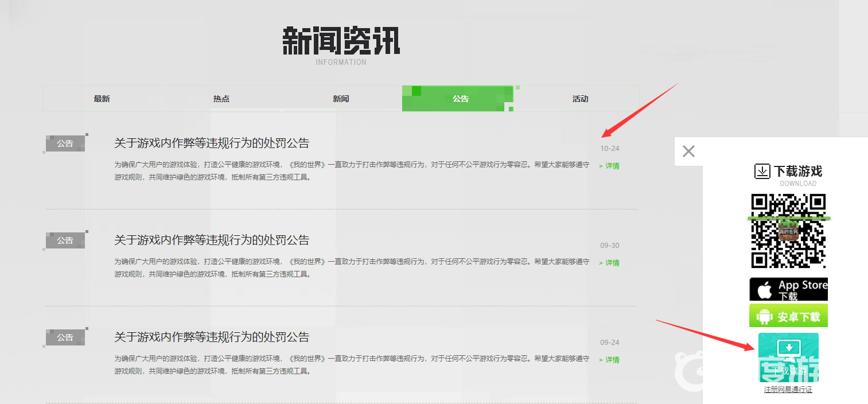The height and width of the screenshot is (404, 868).
Task: Open 详情 for the 09-30 announcement
Action: click(x=609, y=263)
